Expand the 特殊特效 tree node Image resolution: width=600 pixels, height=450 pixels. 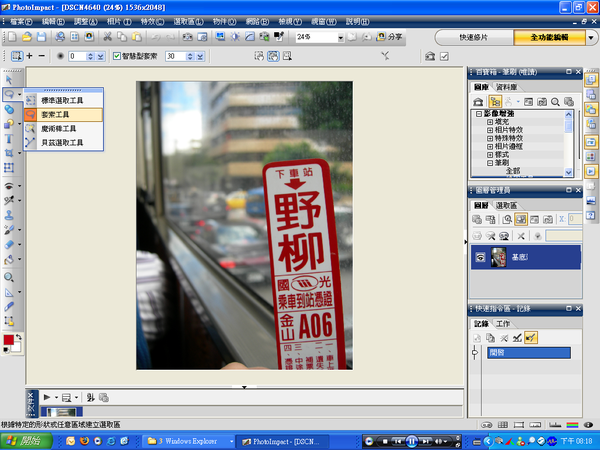click(x=490, y=139)
